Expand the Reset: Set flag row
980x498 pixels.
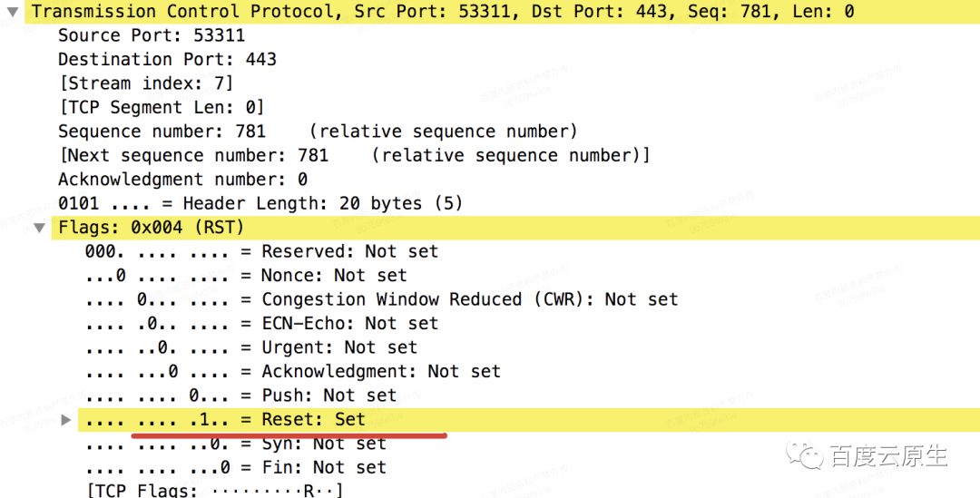65,420
